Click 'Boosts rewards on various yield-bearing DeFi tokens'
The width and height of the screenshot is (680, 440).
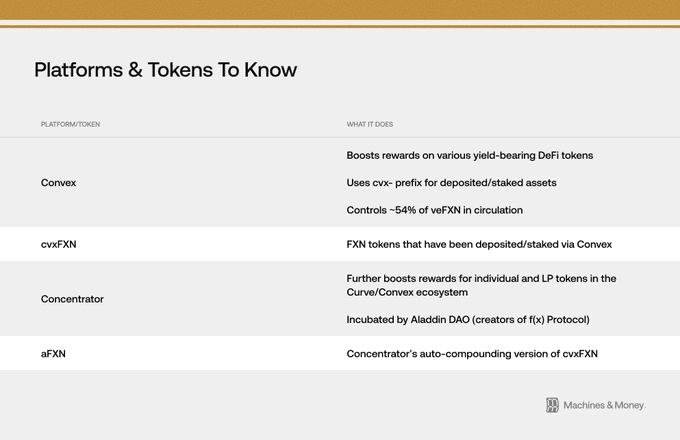click(x=470, y=155)
